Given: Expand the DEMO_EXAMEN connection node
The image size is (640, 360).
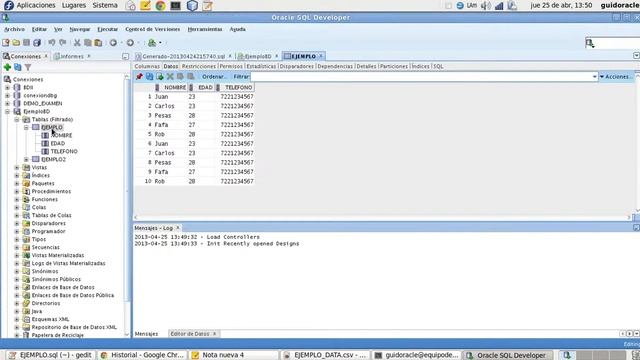Looking at the screenshot, I should tap(7, 103).
